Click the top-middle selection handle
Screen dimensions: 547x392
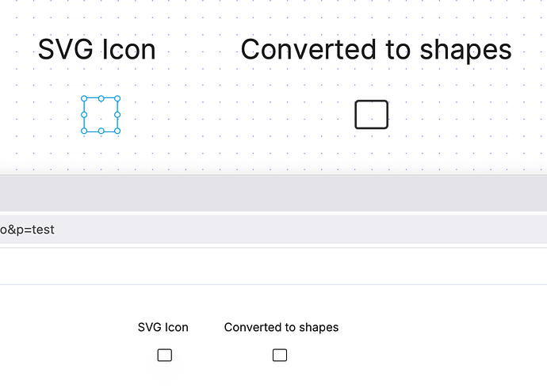pos(101,98)
